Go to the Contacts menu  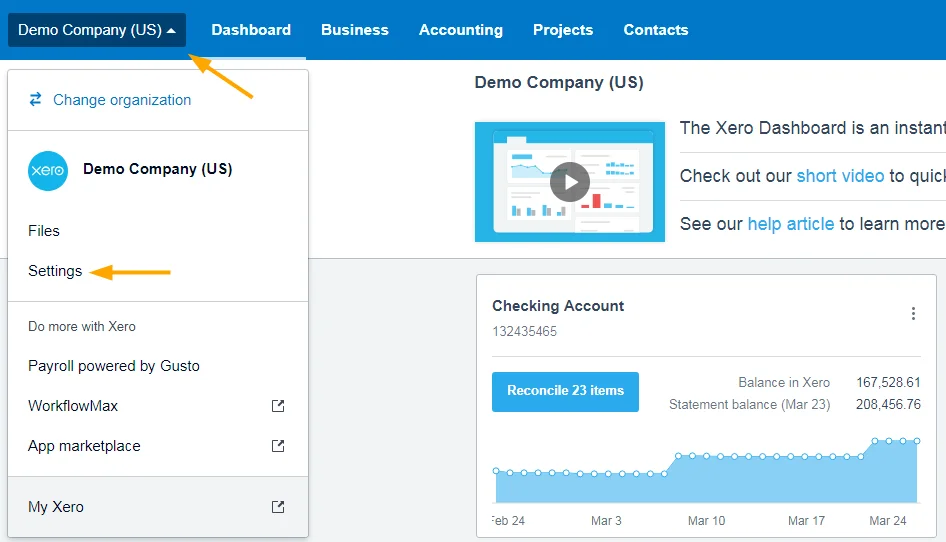pyautogui.click(x=655, y=30)
